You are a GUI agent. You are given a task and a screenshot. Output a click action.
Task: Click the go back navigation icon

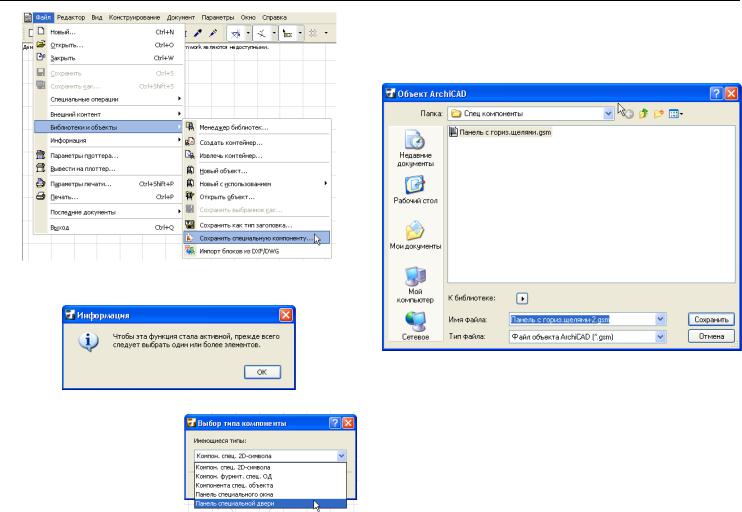(628, 114)
